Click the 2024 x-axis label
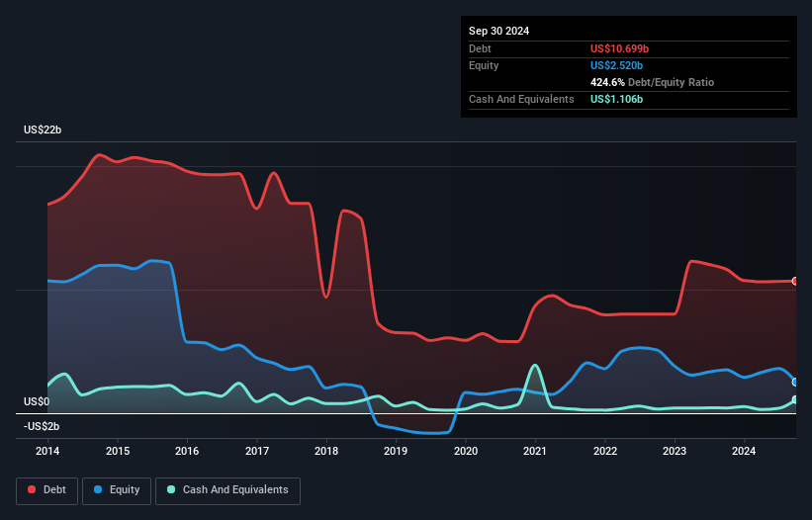Screen dimensions: 812x520 (x=744, y=451)
